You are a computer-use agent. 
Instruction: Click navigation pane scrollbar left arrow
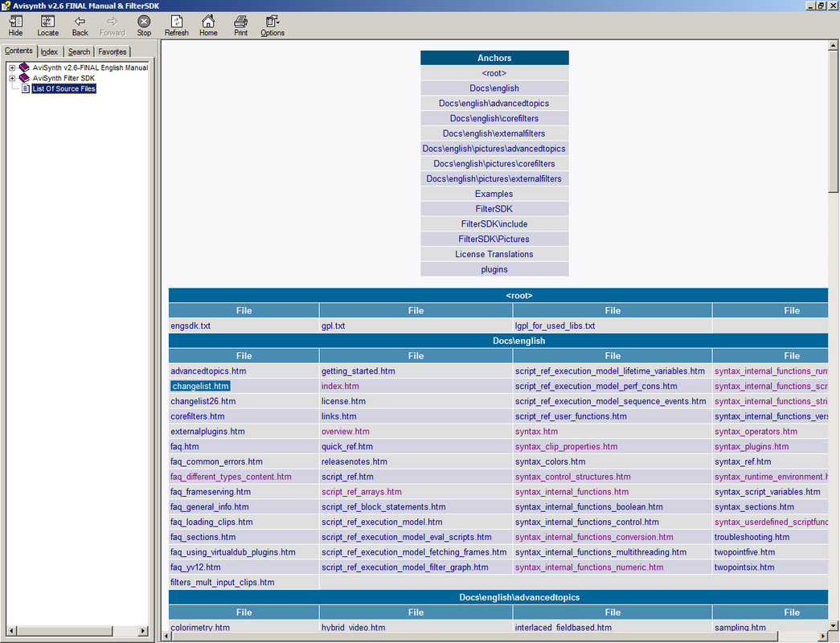tap(12, 631)
